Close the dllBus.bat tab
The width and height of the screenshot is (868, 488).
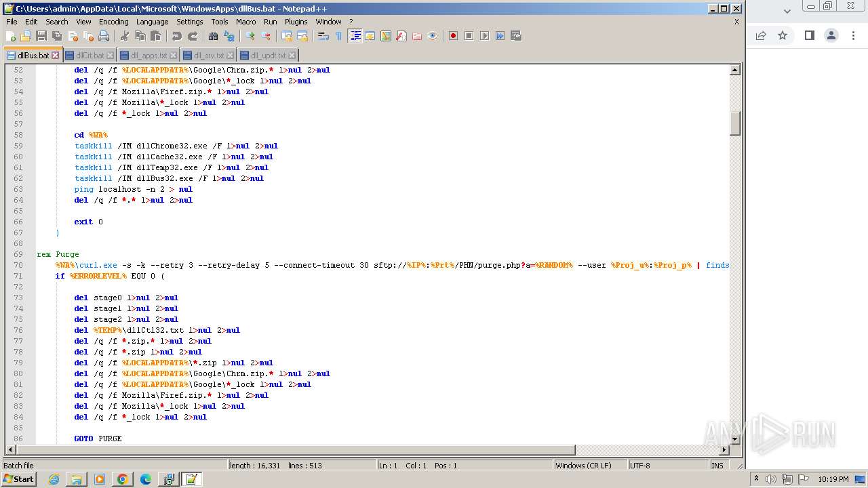tap(56, 56)
